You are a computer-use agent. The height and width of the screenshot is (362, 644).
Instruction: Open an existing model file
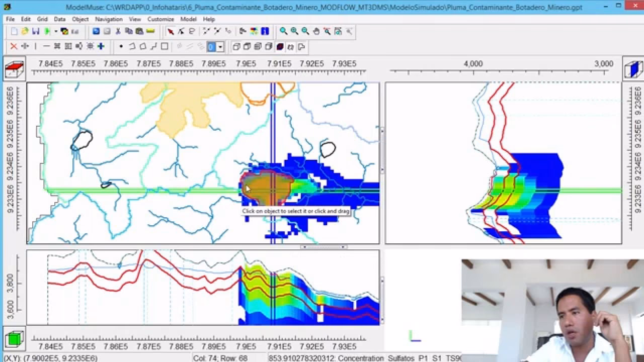(25, 31)
